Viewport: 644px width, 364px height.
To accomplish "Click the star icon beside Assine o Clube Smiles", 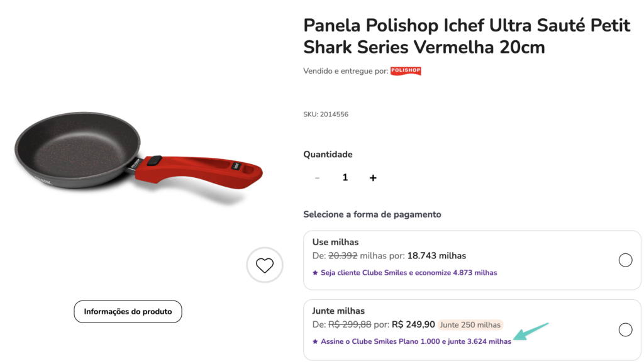I will [315, 341].
